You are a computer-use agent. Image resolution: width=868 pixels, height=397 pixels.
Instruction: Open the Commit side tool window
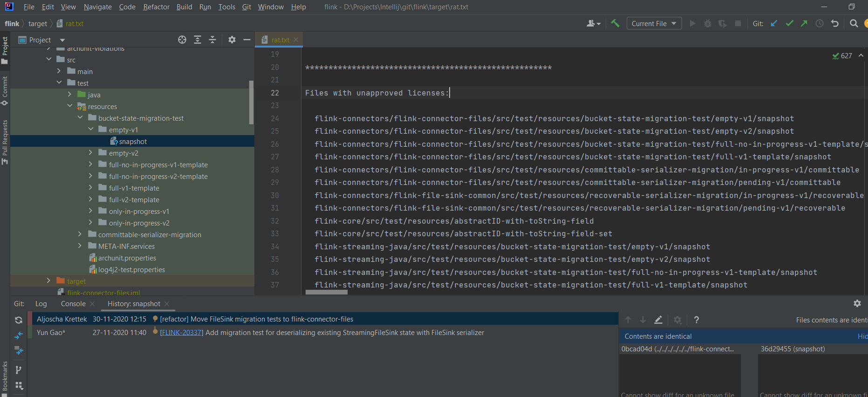[x=5, y=91]
